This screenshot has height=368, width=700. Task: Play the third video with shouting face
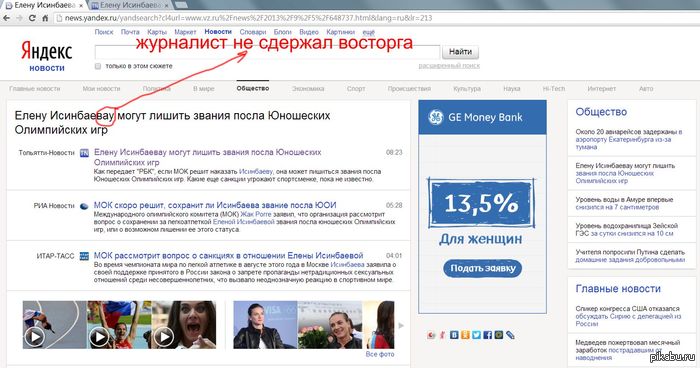[x=163, y=337]
